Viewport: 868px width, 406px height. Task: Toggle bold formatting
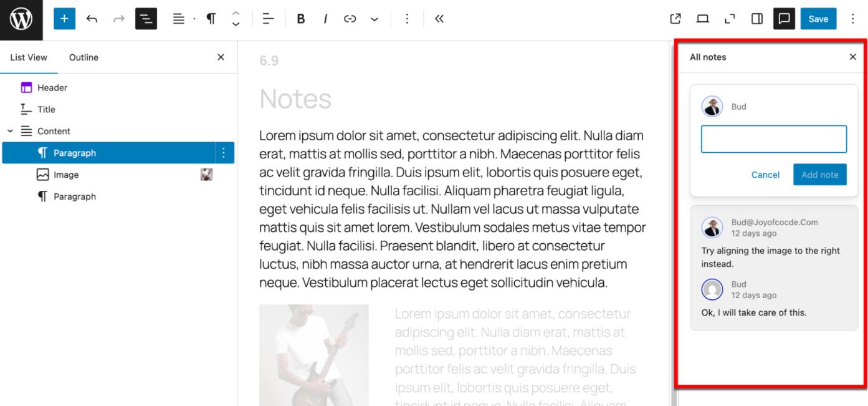click(x=300, y=19)
